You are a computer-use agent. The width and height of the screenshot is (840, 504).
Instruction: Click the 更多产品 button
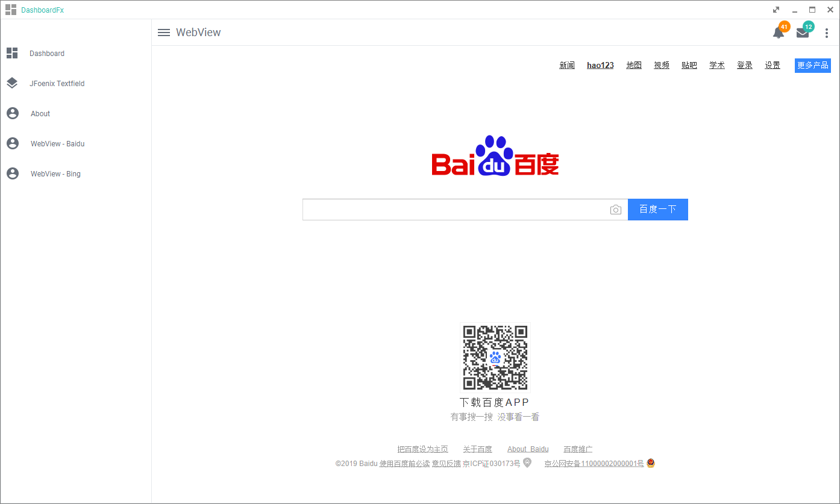pos(813,65)
